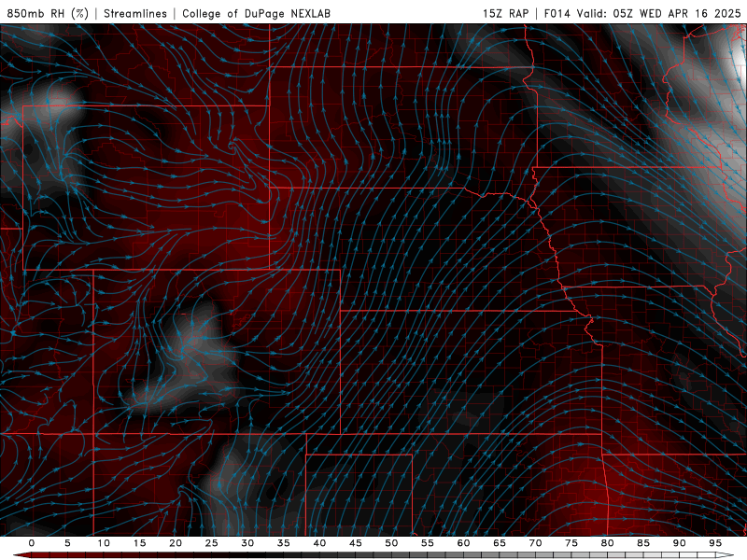This screenshot has width=747, height=560.
Task: Click the 35 value on the color scale
Action: 284,543
